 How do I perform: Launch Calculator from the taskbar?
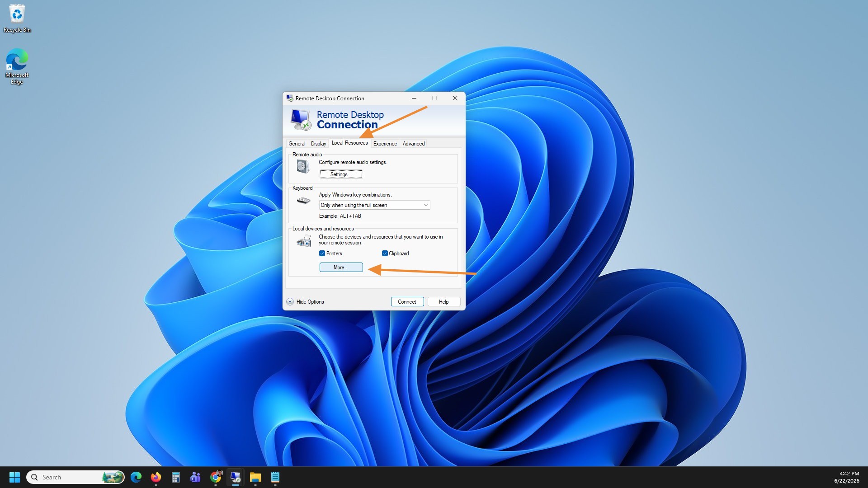coord(176,477)
